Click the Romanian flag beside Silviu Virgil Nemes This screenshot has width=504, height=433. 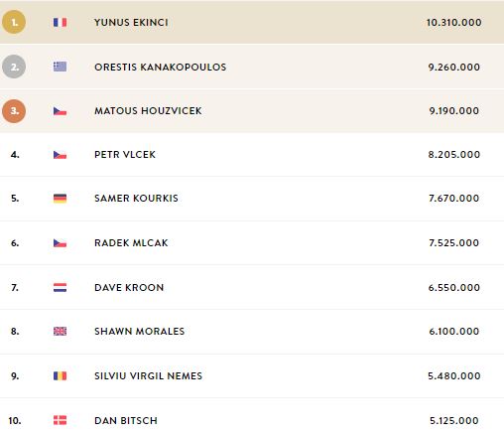pyautogui.click(x=60, y=375)
